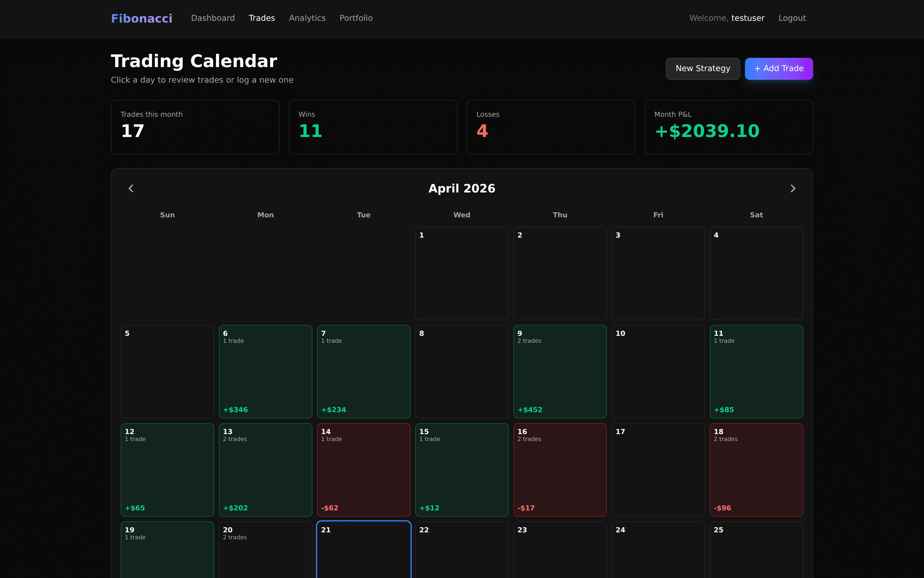The width and height of the screenshot is (924, 578).
Task: Click the Logout link
Action: tap(792, 18)
